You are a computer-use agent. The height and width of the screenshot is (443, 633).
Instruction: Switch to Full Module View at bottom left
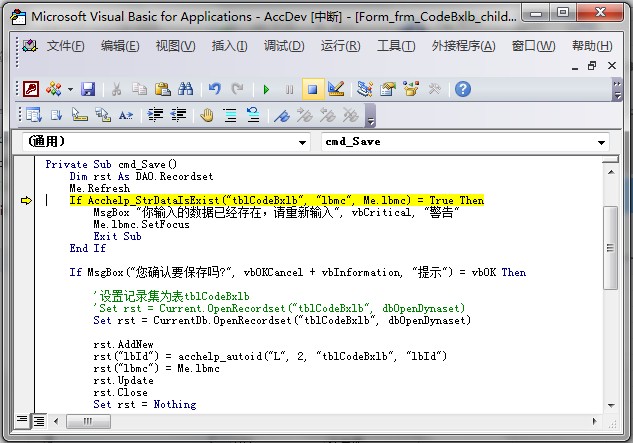click(39, 421)
